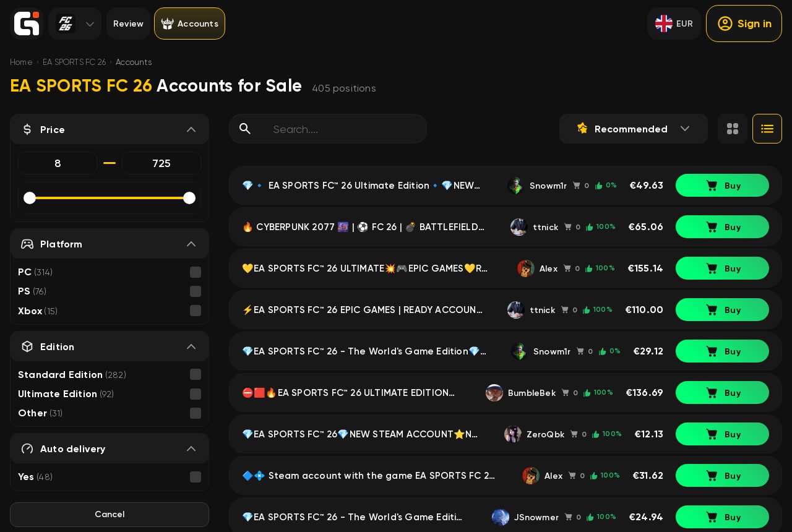This screenshot has height=532, width=792.
Task: Cancel the applied filters
Action: 110,515
